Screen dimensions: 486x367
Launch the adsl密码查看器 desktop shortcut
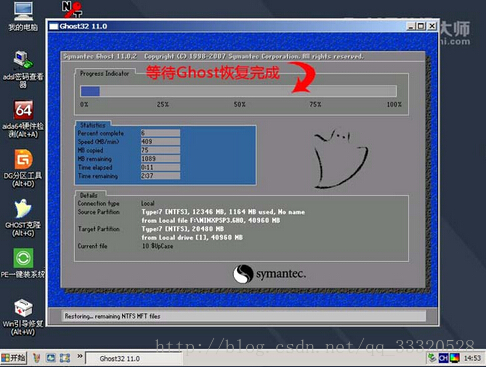point(23,68)
